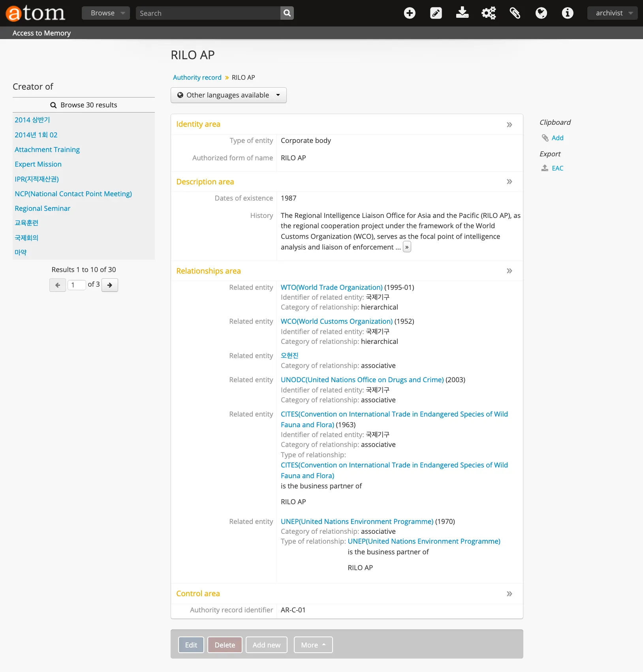Image resolution: width=643 pixels, height=672 pixels.
Task: Open UNEP link under Type of relationship
Action: click(x=424, y=541)
